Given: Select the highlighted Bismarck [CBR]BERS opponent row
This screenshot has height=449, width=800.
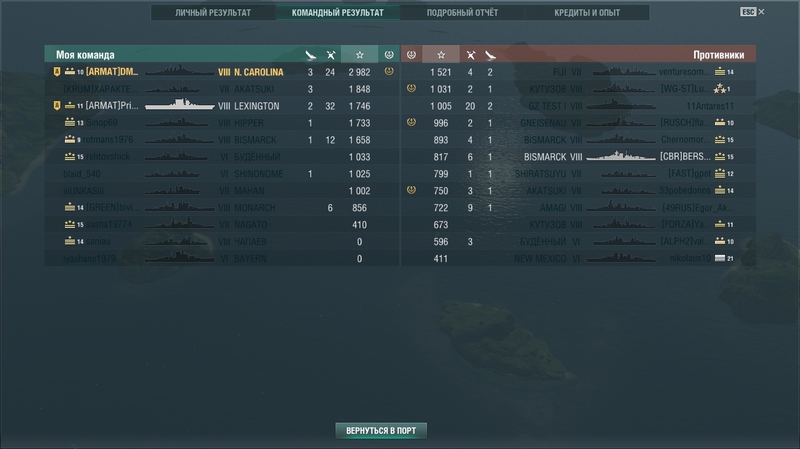Looking at the screenshot, I should click(x=579, y=157).
